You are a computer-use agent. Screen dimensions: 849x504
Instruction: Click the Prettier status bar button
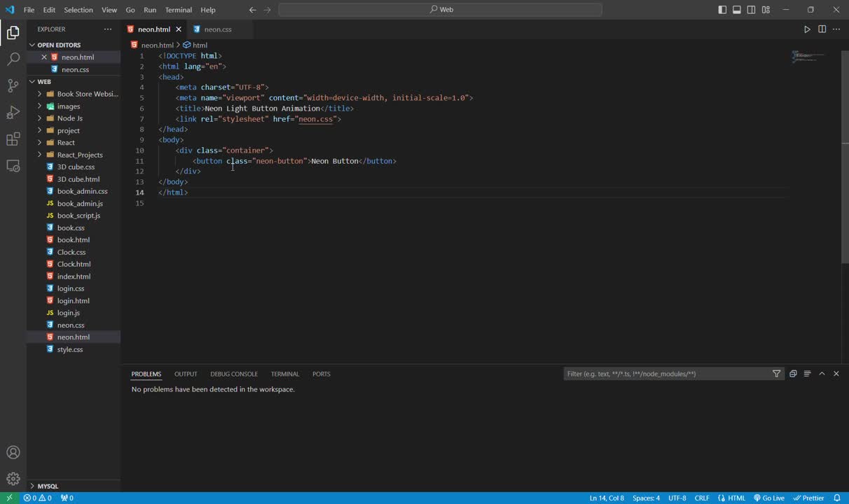point(808,498)
